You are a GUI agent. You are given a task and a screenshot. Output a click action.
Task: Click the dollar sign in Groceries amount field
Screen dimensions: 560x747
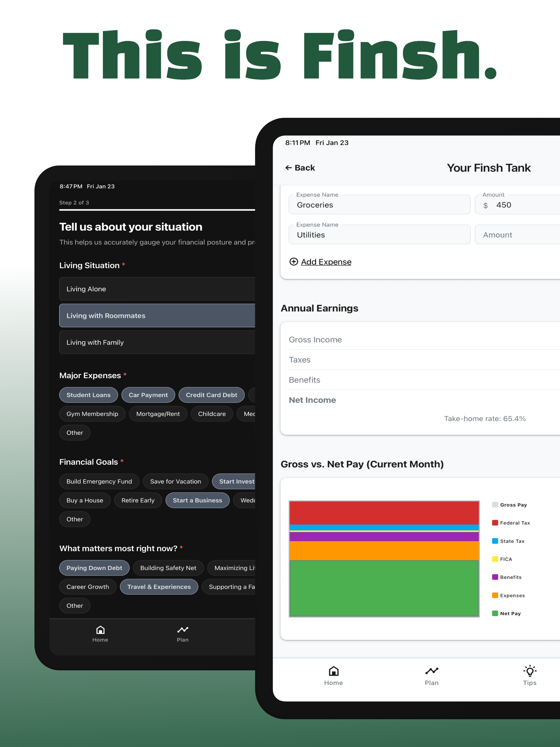tap(485, 205)
